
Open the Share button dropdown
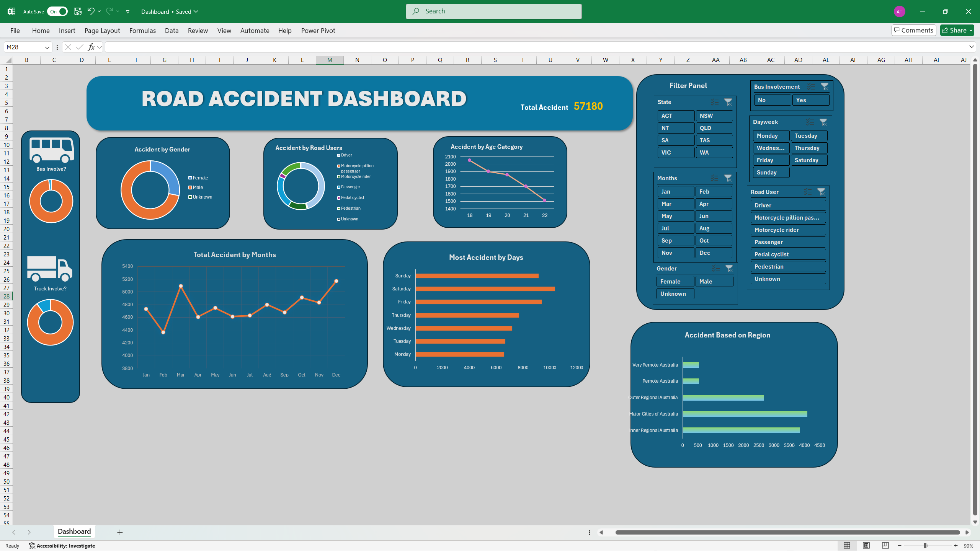(x=971, y=30)
